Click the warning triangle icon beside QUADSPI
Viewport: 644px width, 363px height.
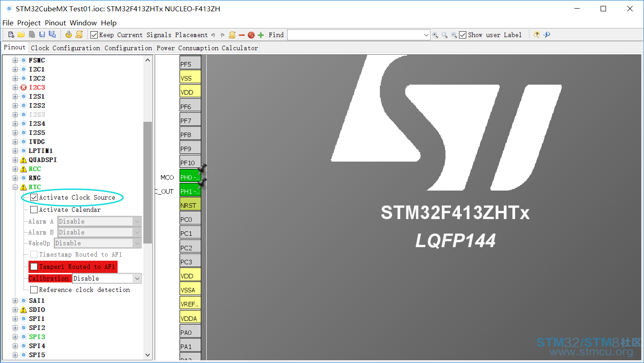pyautogui.click(x=24, y=160)
